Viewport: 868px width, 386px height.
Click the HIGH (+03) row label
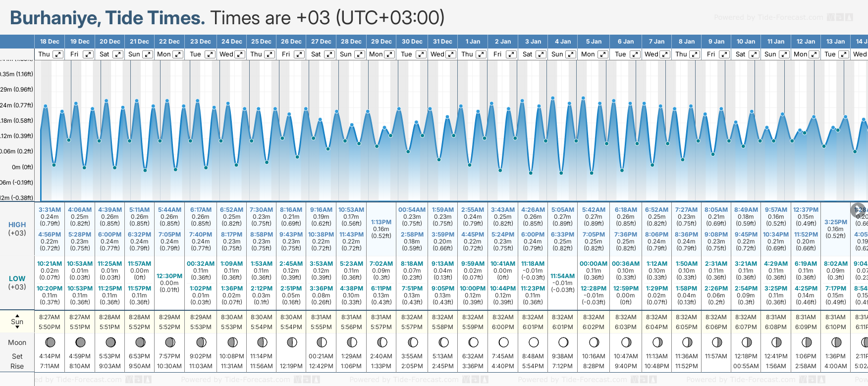click(17, 229)
